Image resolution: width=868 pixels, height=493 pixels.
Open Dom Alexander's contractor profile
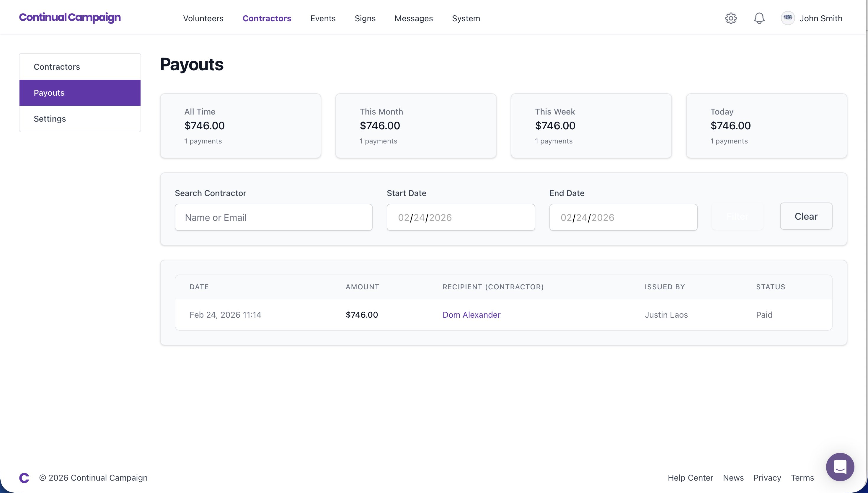click(x=471, y=315)
